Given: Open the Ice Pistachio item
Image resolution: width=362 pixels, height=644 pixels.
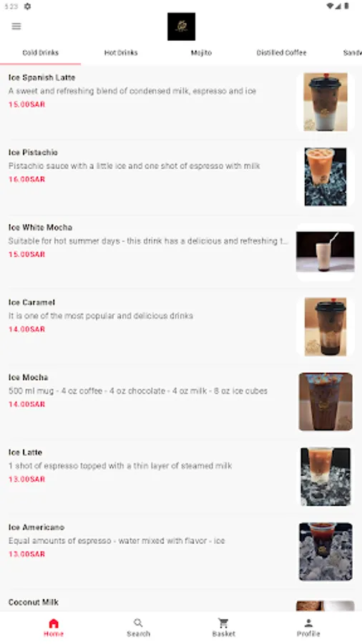Looking at the screenshot, I should 181,177.
